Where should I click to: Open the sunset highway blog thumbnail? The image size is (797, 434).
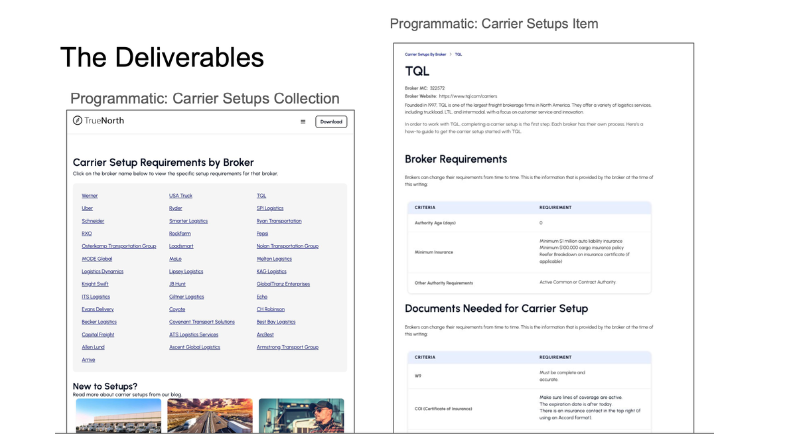(x=210, y=416)
